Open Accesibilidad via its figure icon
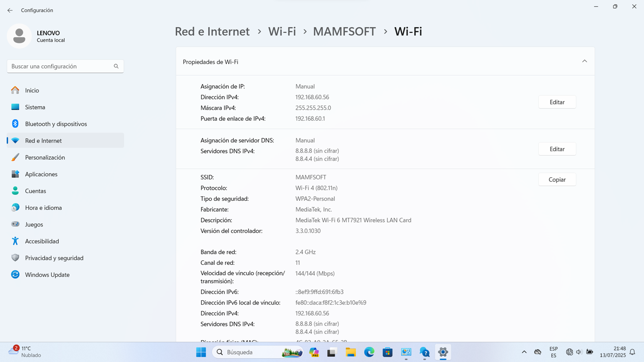 pyautogui.click(x=15, y=241)
